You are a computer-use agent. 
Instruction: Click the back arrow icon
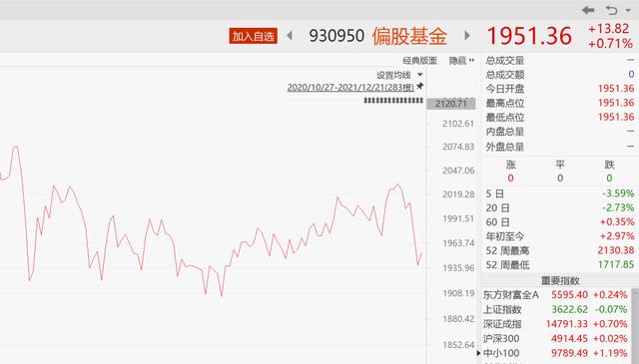click(588, 10)
